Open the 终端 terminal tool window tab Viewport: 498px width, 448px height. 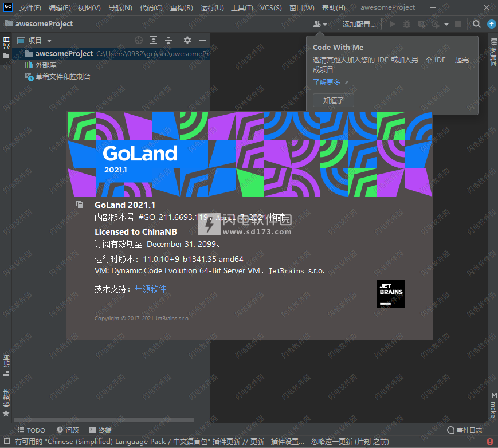tap(100, 430)
